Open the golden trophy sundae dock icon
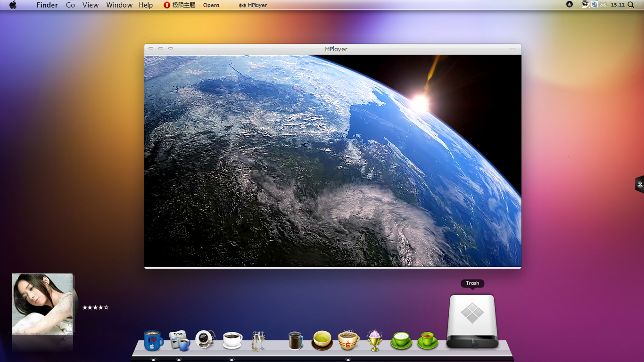The width and height of the screenshot is (644, 362). coord(374,340)
